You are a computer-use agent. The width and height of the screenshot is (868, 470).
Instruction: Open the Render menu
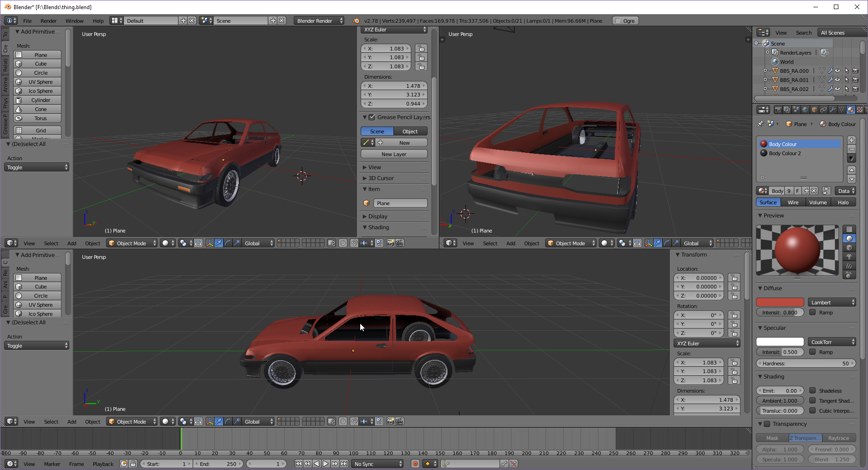click(x=48, y=21)
